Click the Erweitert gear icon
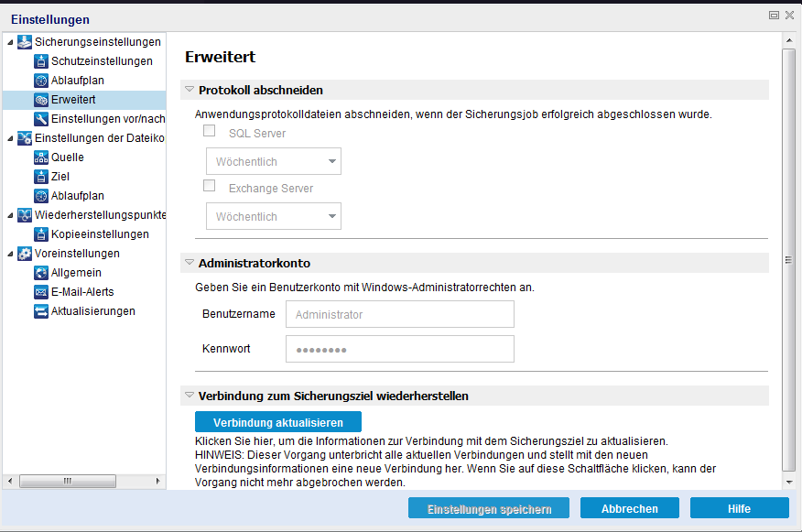This screenshot has height=532, width=802. click(40, 100)
